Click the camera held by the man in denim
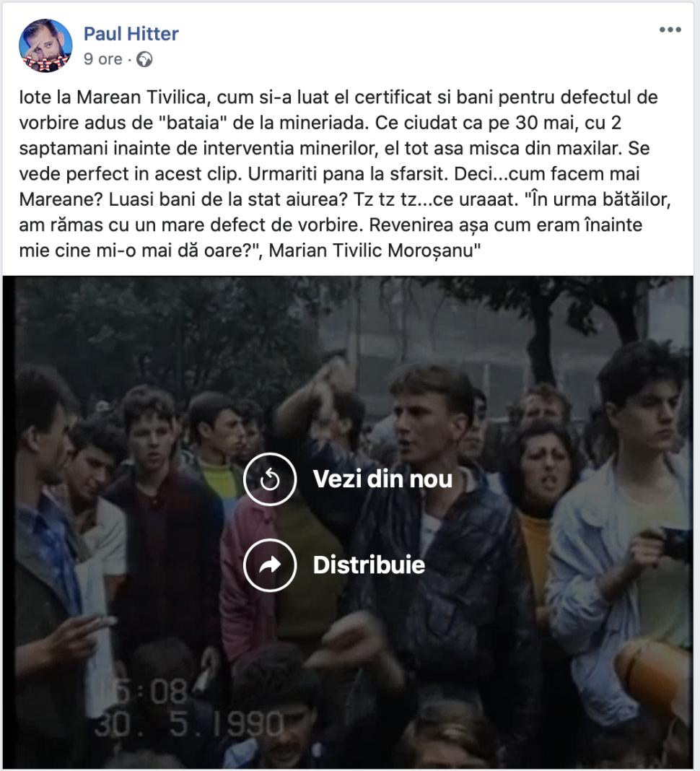The height and width of the screenshot is (771, 700). [676, 542]
